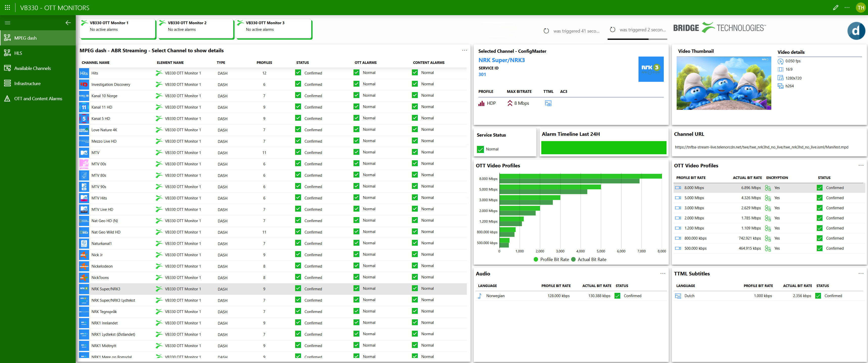Go to Infrastructure page
This screenshot has width=868, height=363.
click(x=38, y=83)
